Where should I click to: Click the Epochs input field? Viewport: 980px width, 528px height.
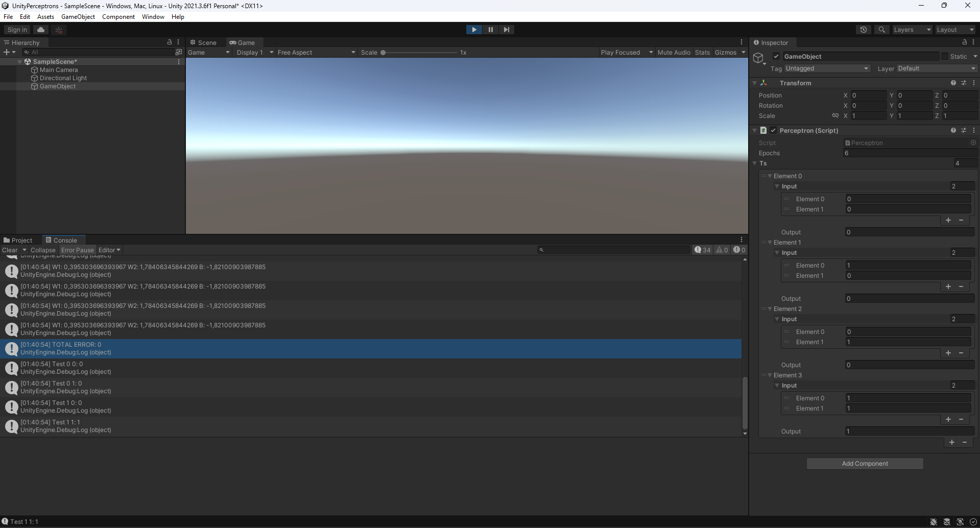coord(910,153)
